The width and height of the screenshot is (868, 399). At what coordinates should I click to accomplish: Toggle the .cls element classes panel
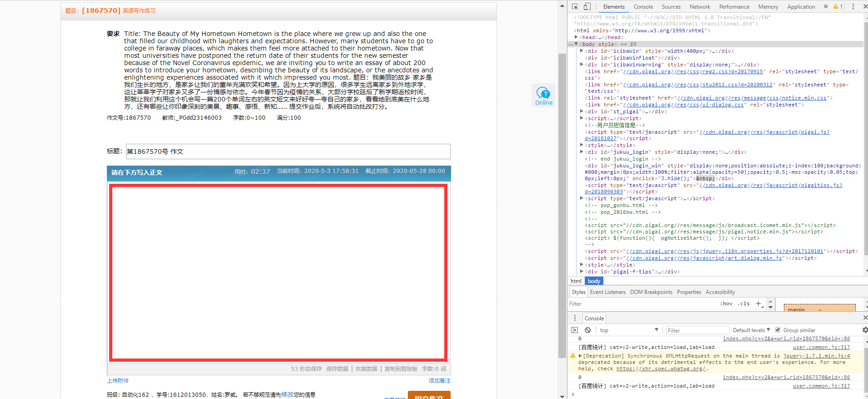point(744,303)
